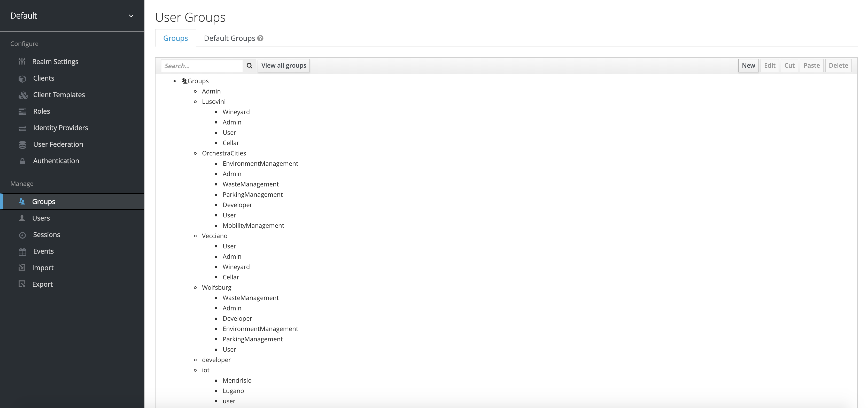This screenshot has height=408, width=868.
Task: Focus the group search field
Action: pyautogui.click(x=202, y=66)
